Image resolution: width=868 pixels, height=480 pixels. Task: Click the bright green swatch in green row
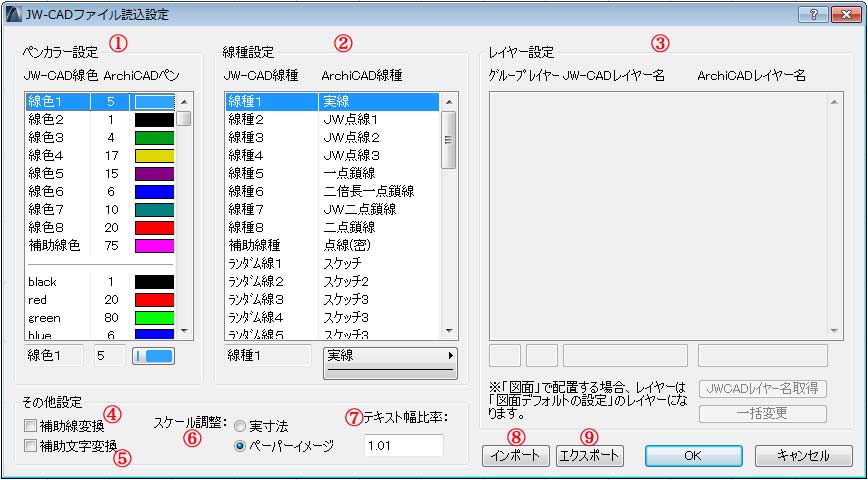pyautogui.click(x=154, y=318)
